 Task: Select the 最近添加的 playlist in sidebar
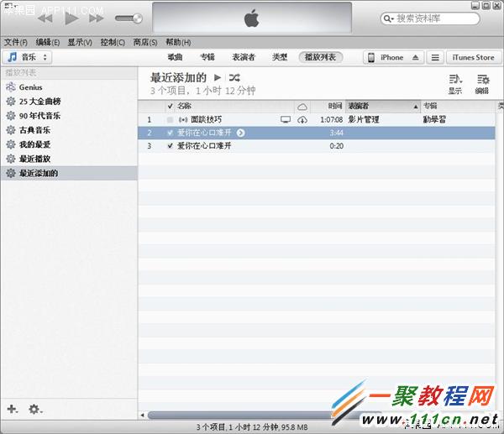point(69,173)
